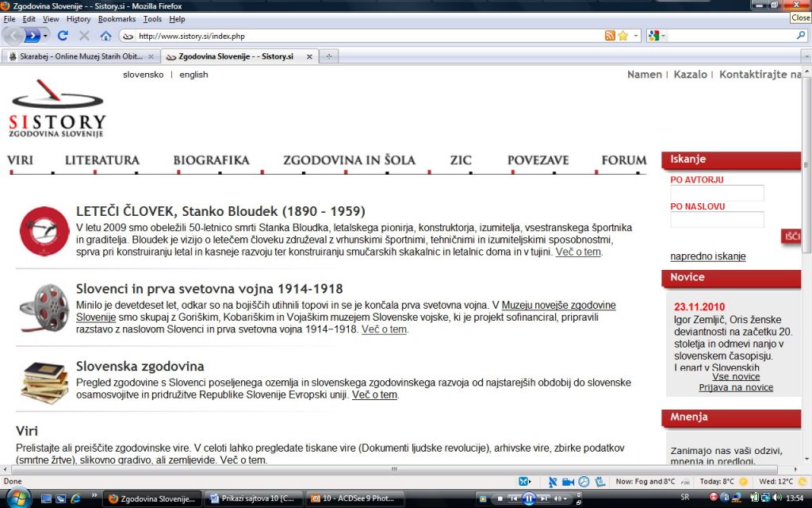This screenshot has width=812, height=508.
Task: Expand the address bar URL history dropdown
Action: [x=636, y=36]
